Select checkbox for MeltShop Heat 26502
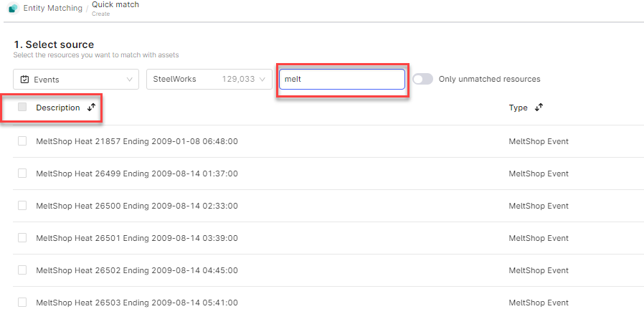Viewport: 644px width, 309px height. [22, 270]
